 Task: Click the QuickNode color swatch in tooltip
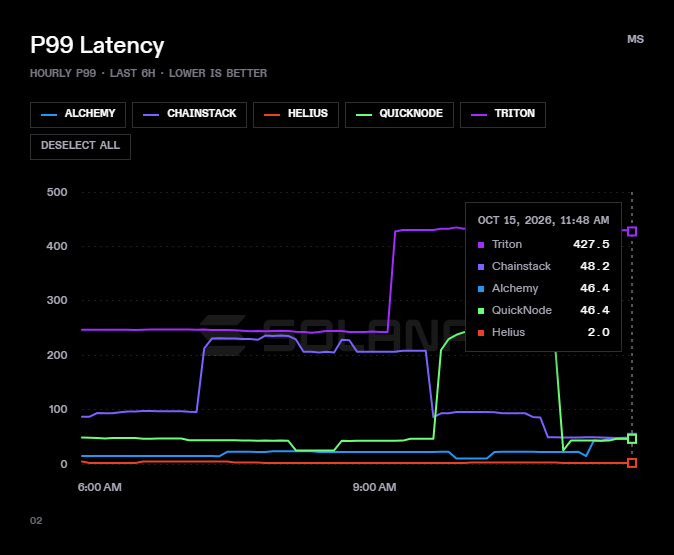pos(481,311)
